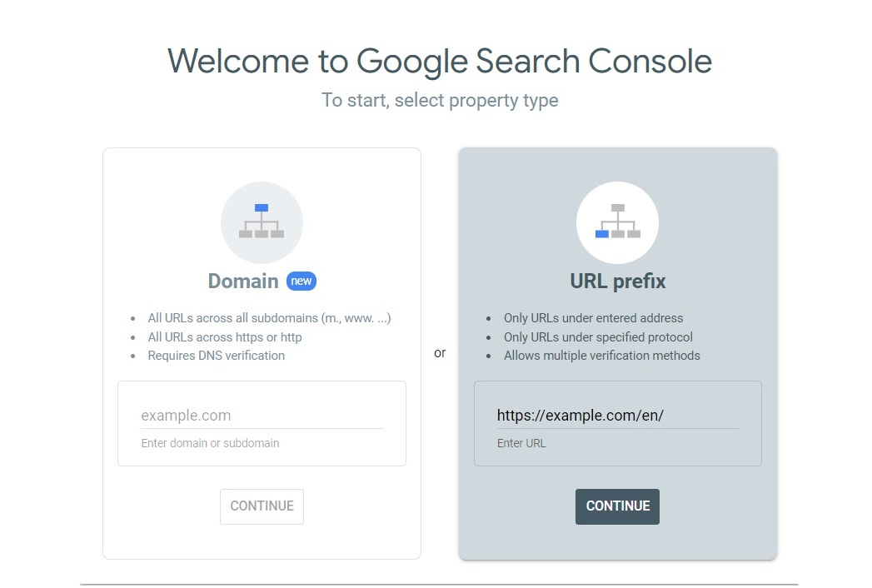Click 'All URLs across https or http' bullet

point(223,336)
